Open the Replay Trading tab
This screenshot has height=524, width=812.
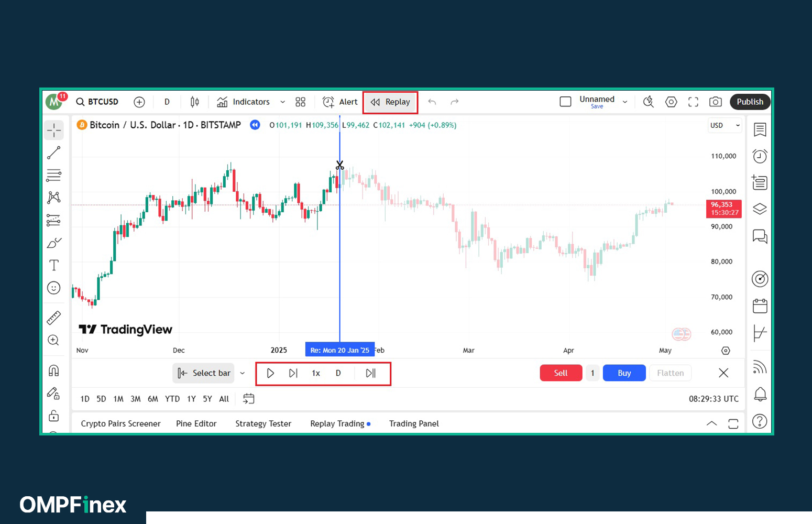coord(340,423)
